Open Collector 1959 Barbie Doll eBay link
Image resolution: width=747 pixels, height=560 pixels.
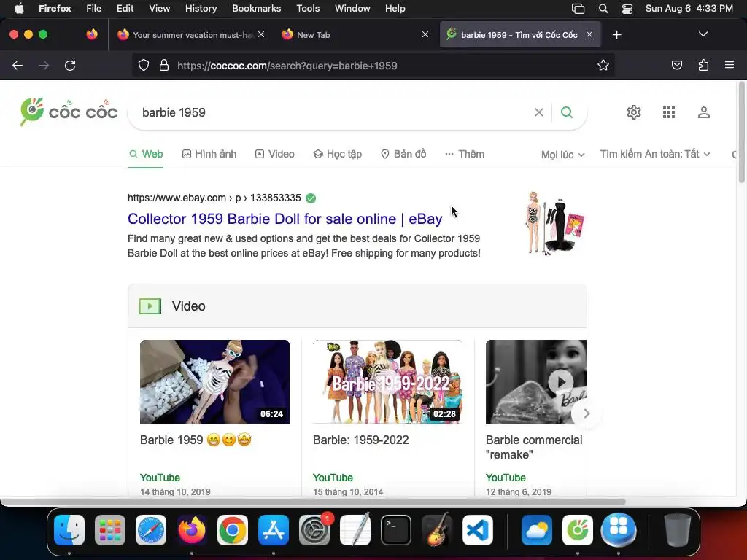click(x=285, y=219)
